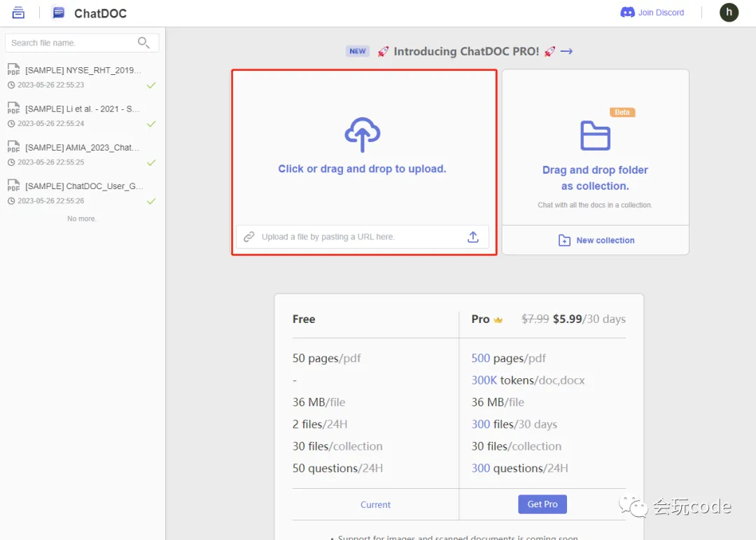This screenshot has width=756, height=540.
Task: Click the NEW badge
Action: pyautogui.click(x=357, y=51)
